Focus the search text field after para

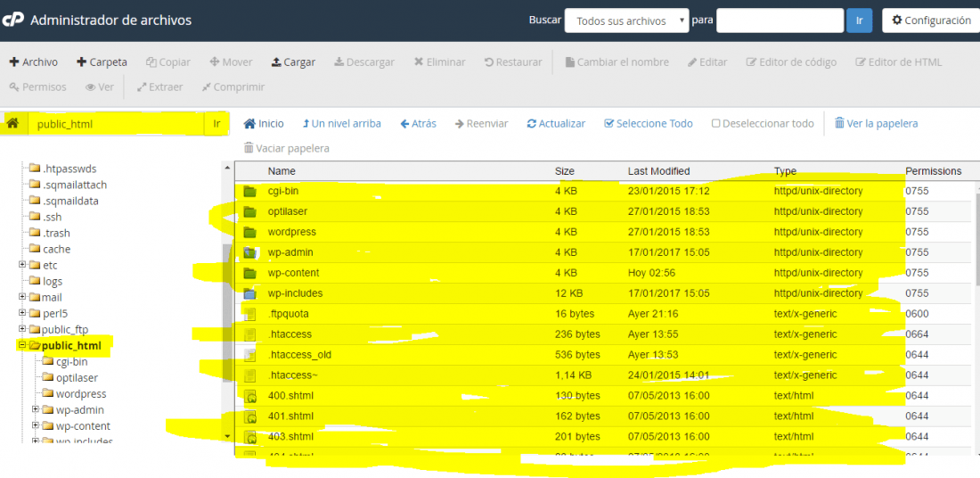[780, 21]
